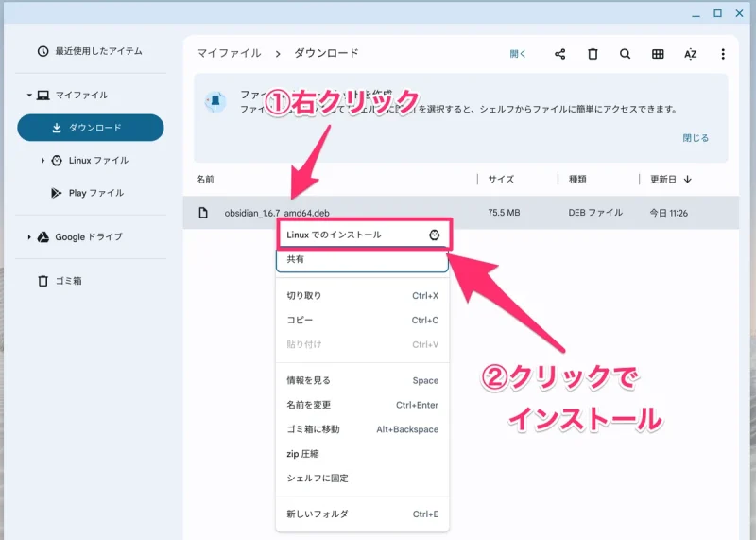Open the AZ sort options icon

(691, 54)
